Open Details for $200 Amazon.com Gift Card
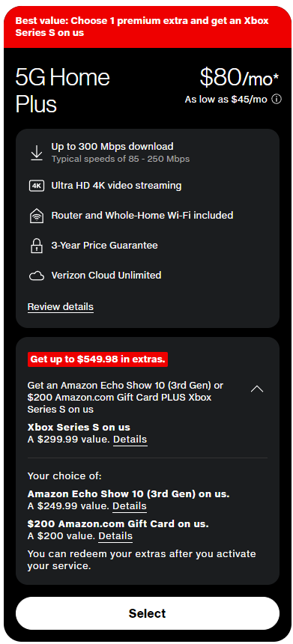 pos(115,536)
